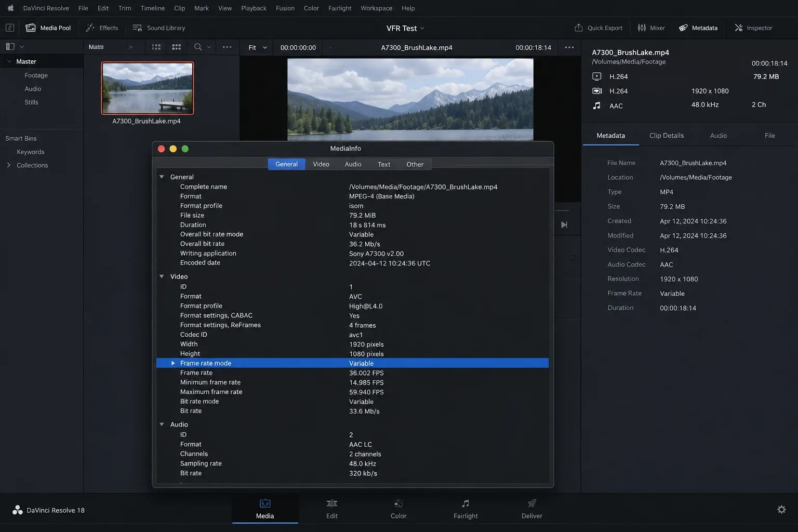The height and width of the screenshot is (532, 798).
Task: Open the Mixer panel
Action: click(x=651, y=28)
